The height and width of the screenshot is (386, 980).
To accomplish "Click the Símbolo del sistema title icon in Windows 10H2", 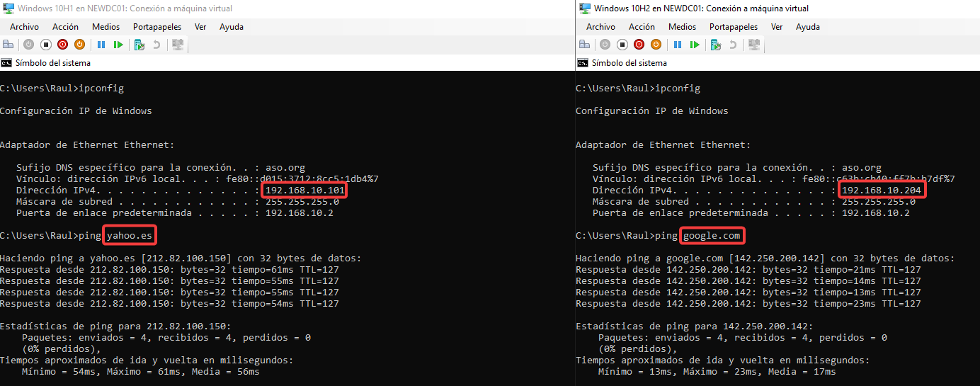I will pos(583,62).
